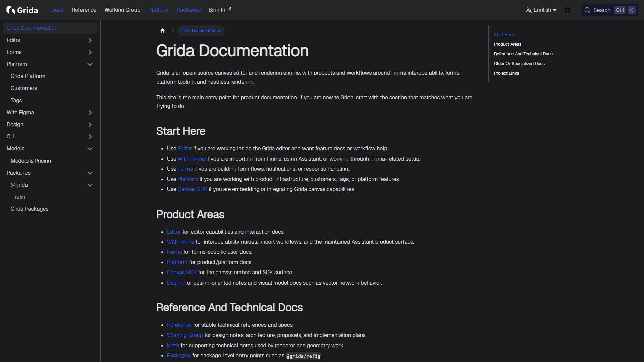Jump to Older Or Specialized Docs in contents
This screenshot has width=644, height=362.
click(x=519, y=64)
